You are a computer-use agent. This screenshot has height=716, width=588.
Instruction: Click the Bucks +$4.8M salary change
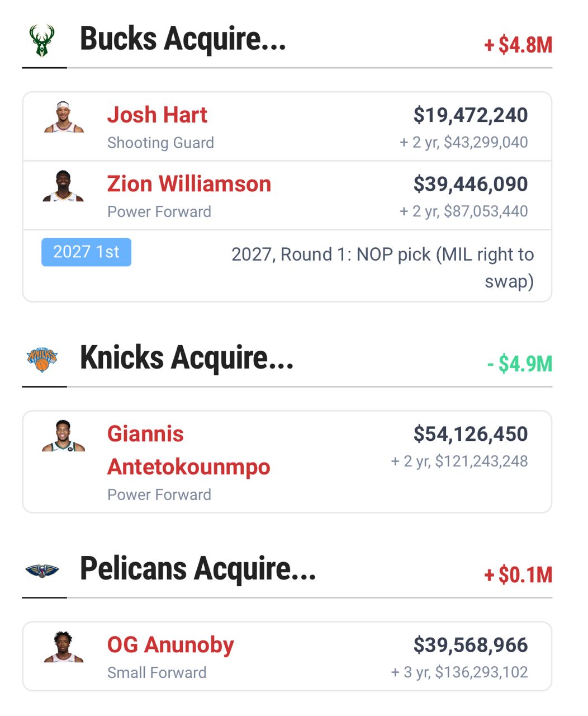click(518, 45)
